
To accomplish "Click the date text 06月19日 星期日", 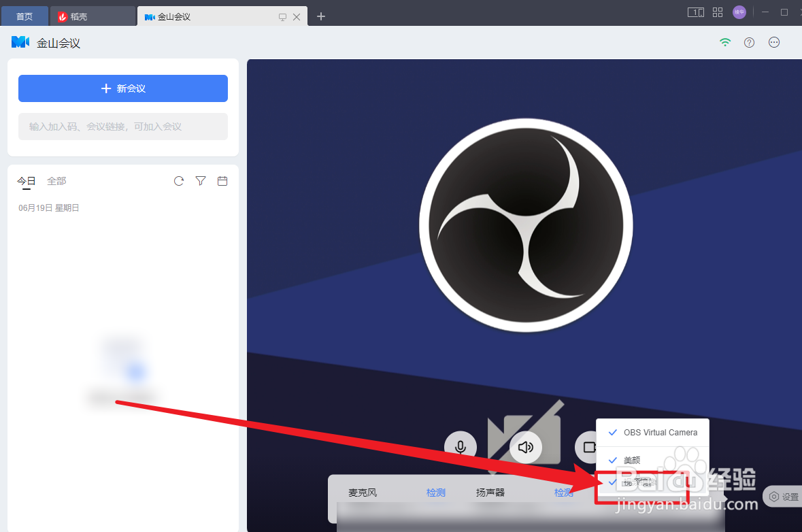I will pos(48,207).
